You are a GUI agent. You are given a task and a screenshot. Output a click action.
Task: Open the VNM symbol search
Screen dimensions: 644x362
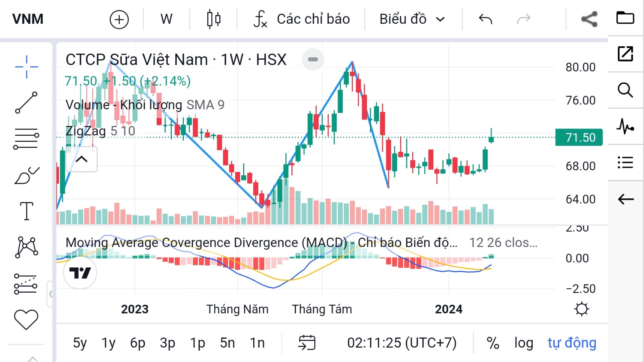(28, 19)
